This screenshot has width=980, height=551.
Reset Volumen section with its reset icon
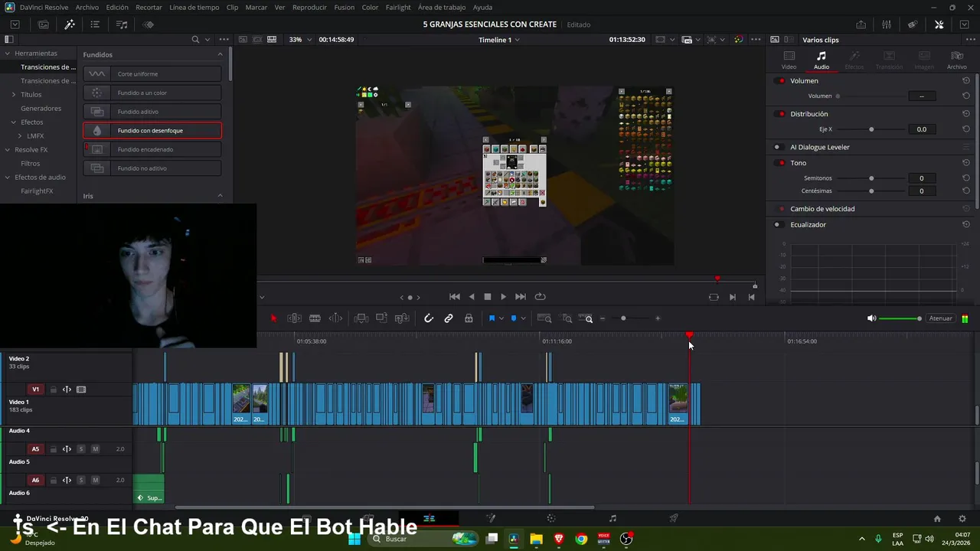click(966, 80)
